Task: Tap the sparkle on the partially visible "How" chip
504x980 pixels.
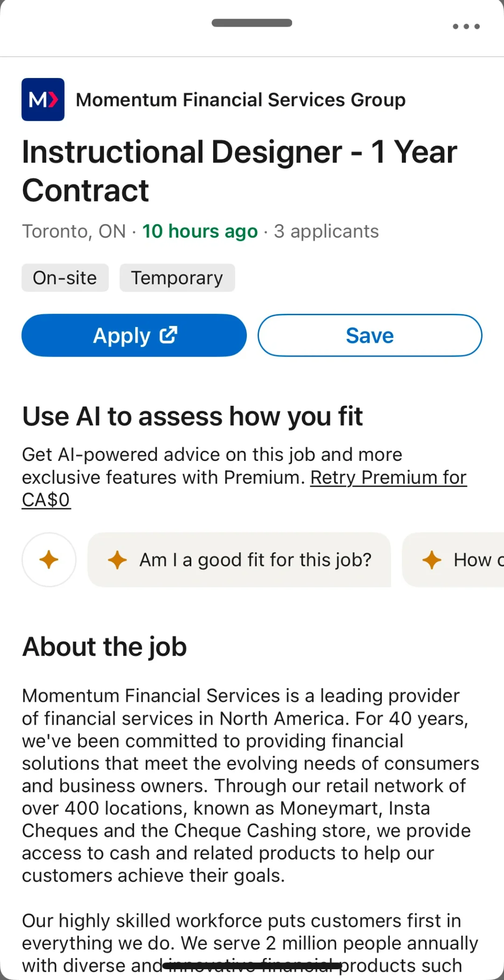Action: coord(432,560)
